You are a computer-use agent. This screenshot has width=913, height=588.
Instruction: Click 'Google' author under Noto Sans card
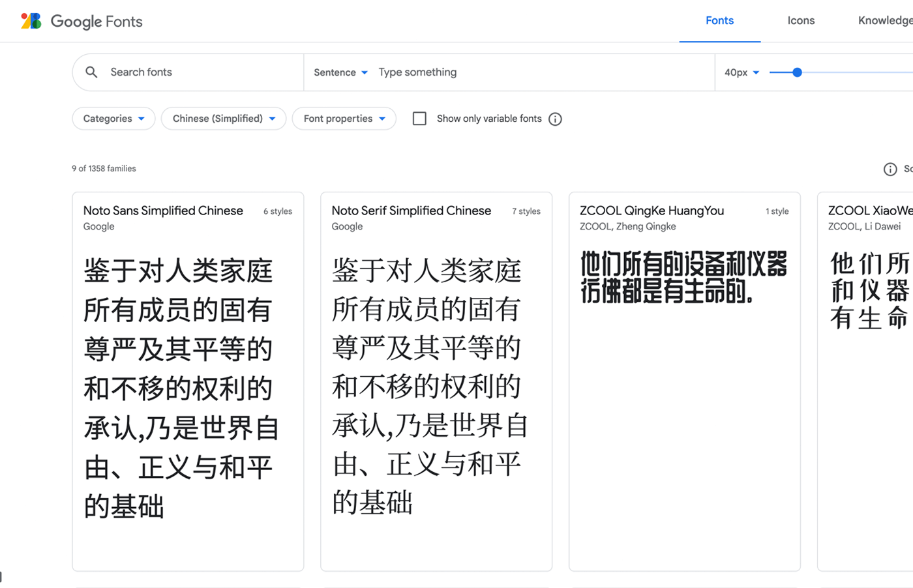98,226
